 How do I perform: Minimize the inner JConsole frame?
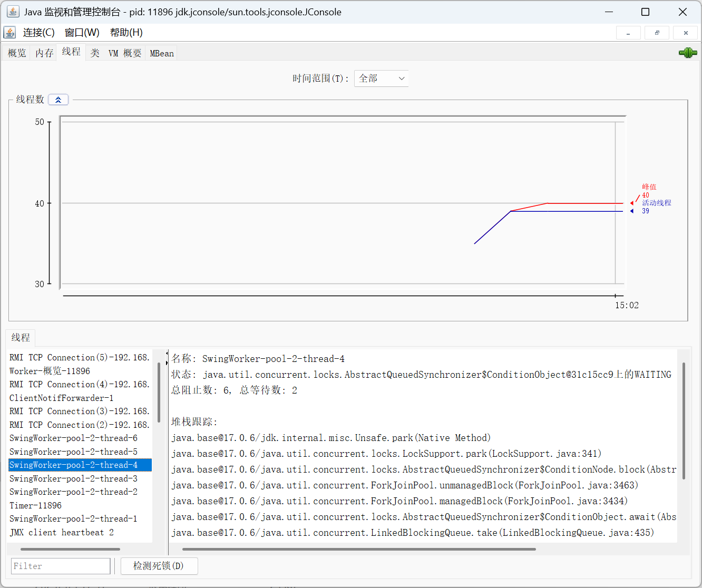(628, 33)
